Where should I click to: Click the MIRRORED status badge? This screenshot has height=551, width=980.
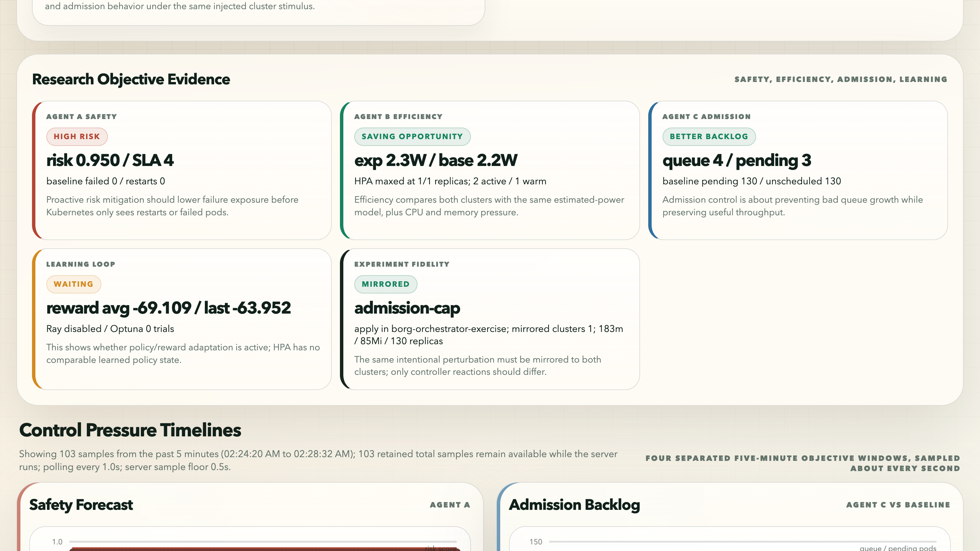(386, 284)
